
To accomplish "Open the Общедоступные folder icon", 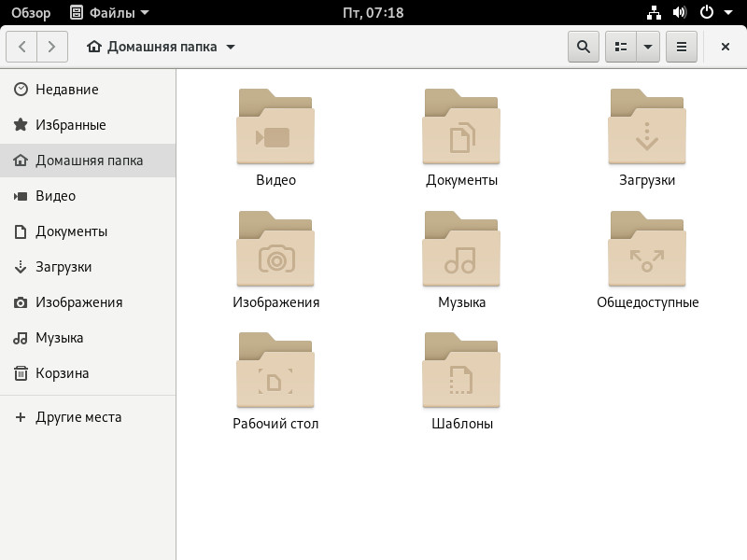I will pos(647,249).
